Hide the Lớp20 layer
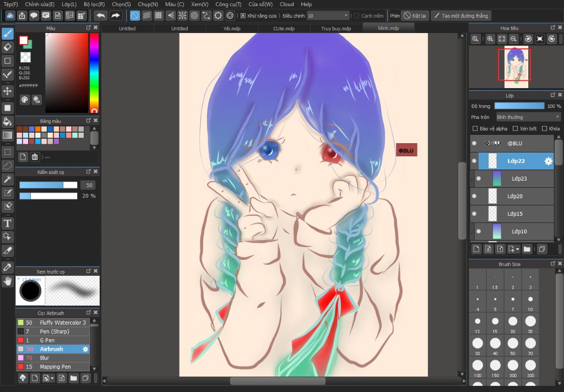The width and height of the screenshot is (564, 392). 474,196
